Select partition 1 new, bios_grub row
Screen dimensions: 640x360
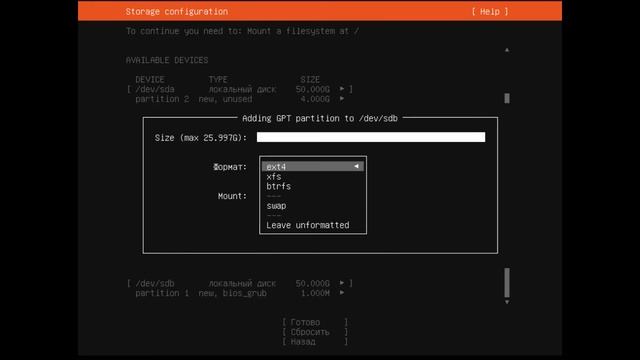(240, 293)
